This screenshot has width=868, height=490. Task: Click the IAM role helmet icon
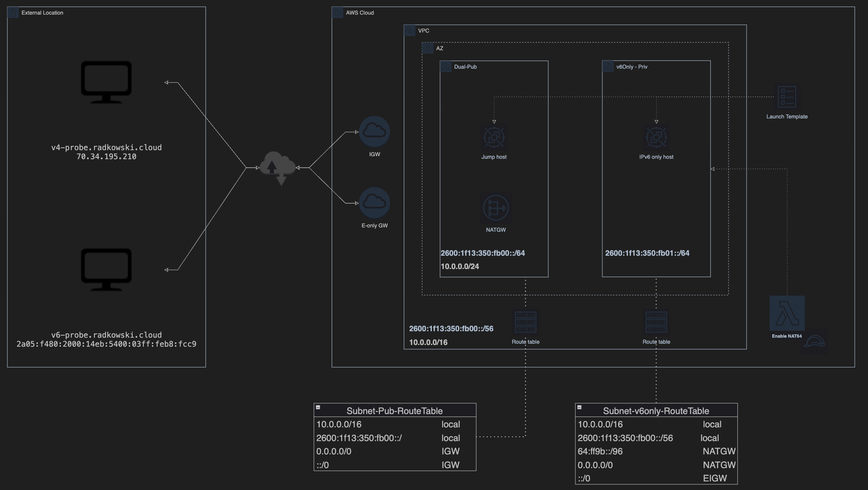coord(814,342)
